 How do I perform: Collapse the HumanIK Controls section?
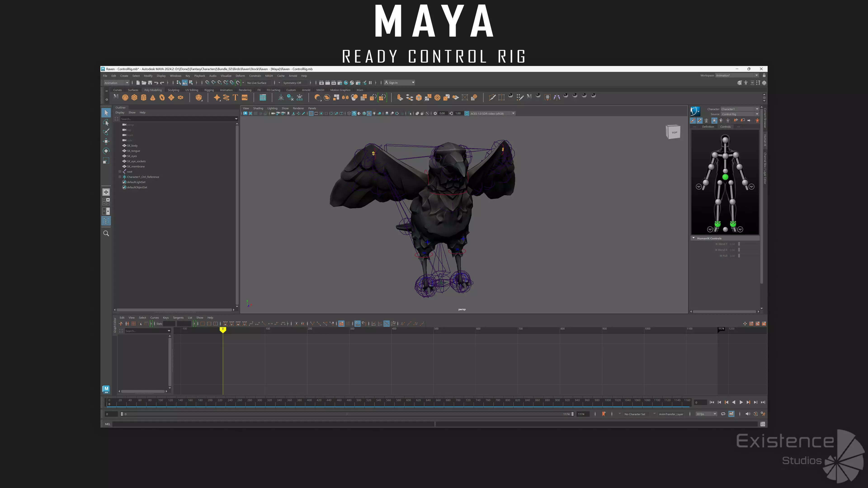point(693,238)
